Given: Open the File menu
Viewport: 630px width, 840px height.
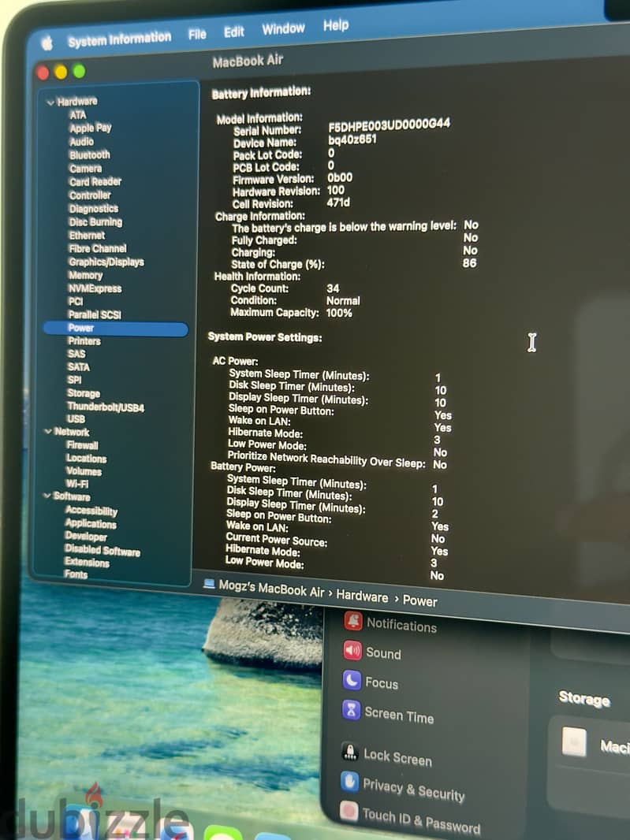Looking at the screenshot, I should point(197,35).
